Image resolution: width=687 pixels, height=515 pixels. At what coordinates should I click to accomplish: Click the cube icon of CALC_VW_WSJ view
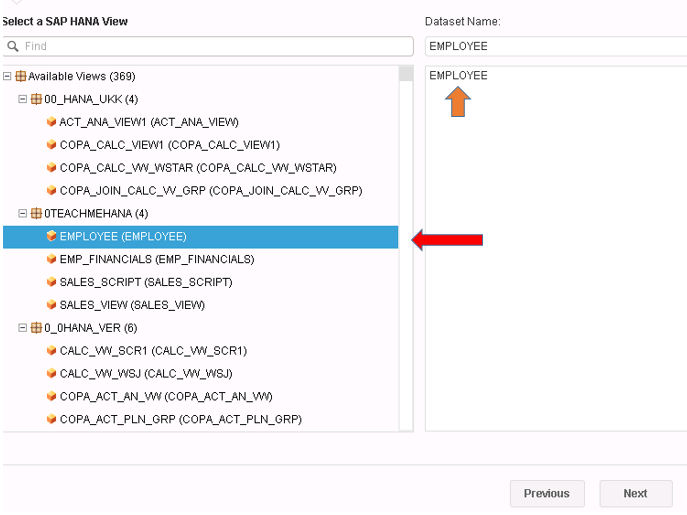[x=51, y=373]
